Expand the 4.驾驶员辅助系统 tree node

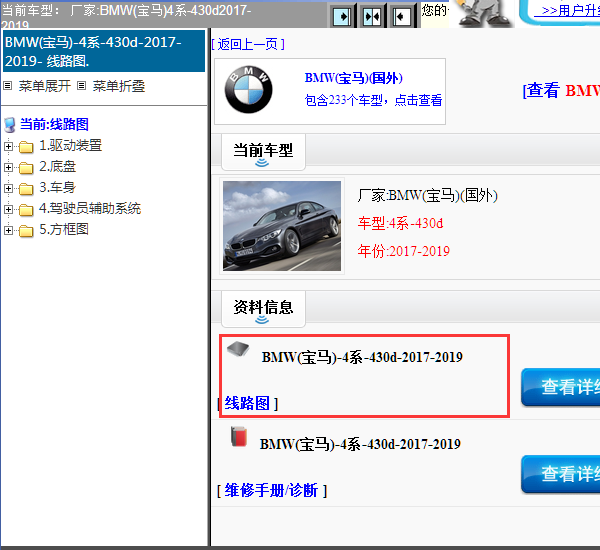[8, 209]
